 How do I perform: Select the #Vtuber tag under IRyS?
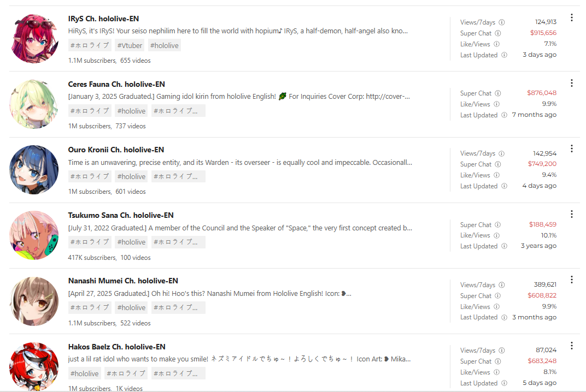pyautogui.click(x=130, y=45)
